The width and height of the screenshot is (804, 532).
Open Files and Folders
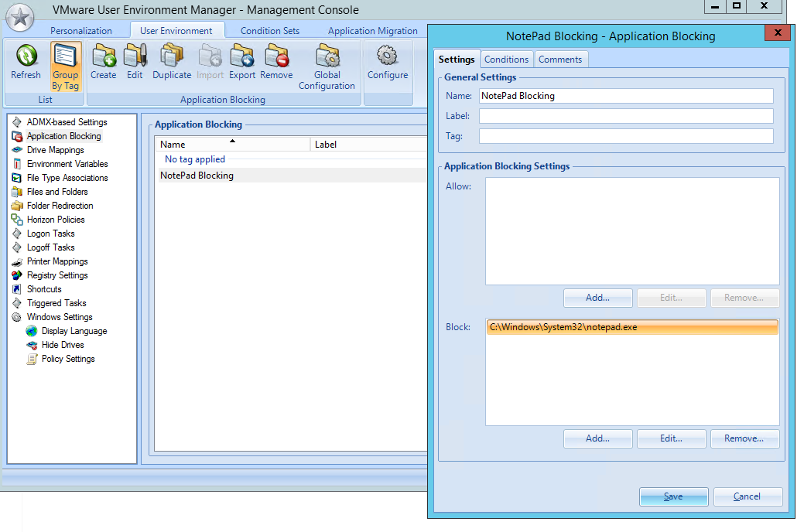57,191
